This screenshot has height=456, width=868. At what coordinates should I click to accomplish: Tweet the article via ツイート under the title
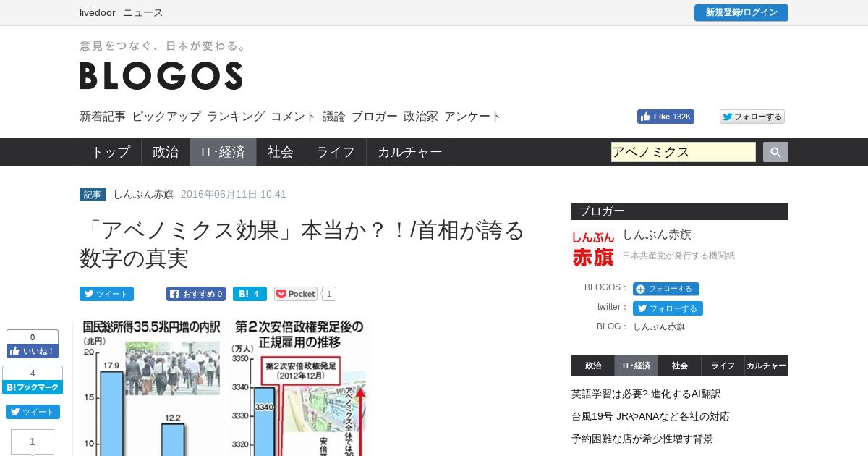pos(106,294)
